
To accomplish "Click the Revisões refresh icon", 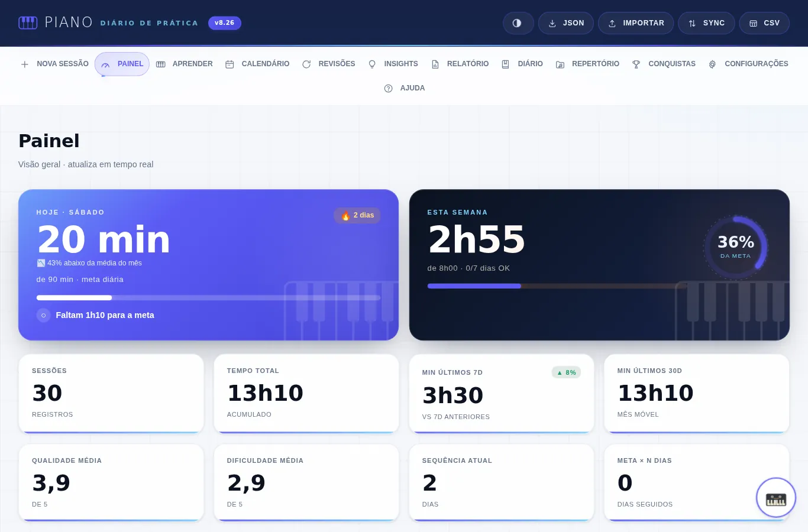I will (x=306, y=64).
